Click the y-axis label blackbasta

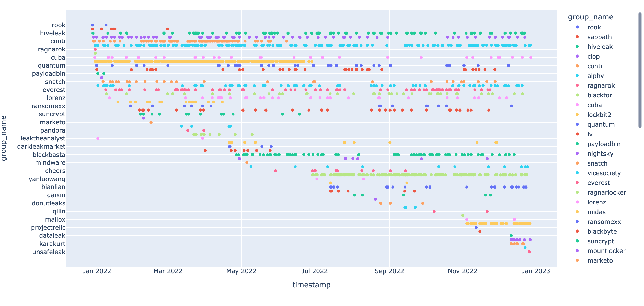(x=49, y=155)
